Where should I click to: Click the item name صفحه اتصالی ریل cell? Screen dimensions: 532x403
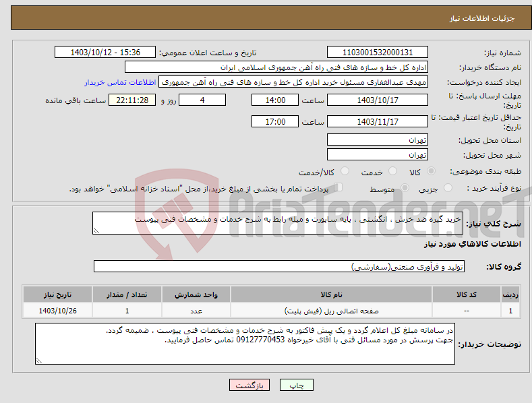pyautogui.click(x=331, y=311)
